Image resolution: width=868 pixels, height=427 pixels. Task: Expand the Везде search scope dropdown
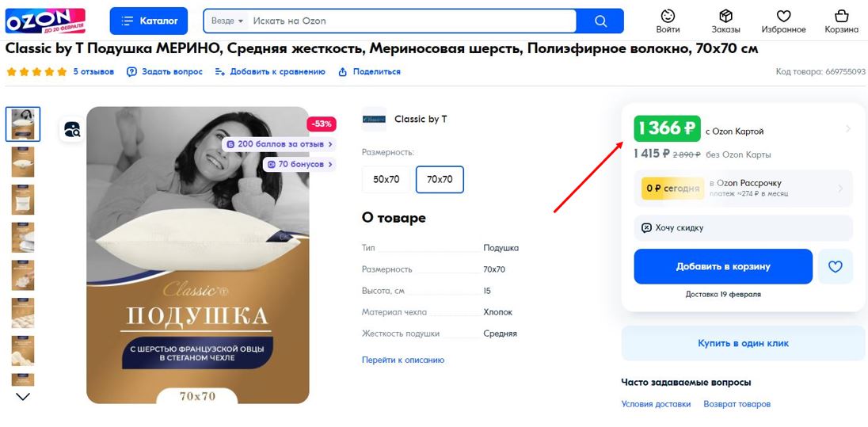(227, 21)
